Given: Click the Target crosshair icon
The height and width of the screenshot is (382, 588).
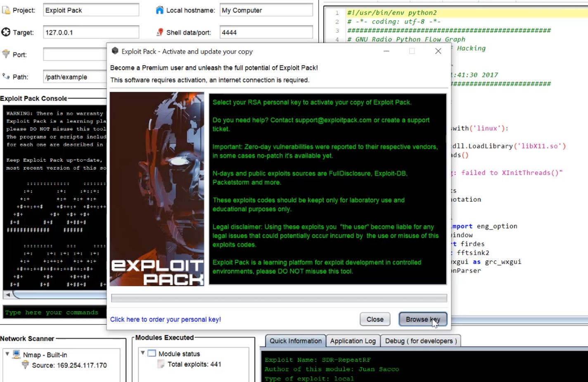Looking at the screenshot, I should pos(6,32).
